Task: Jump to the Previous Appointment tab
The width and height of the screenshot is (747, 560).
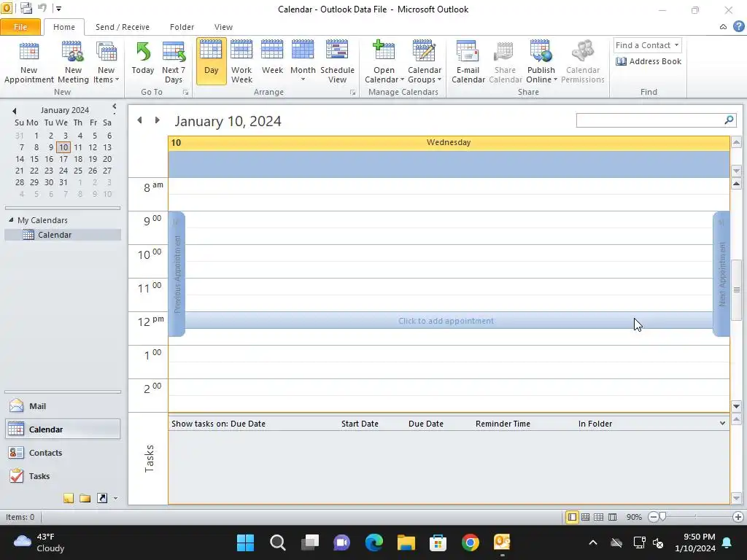Action: pyautogui.click(x=177, y=274)
